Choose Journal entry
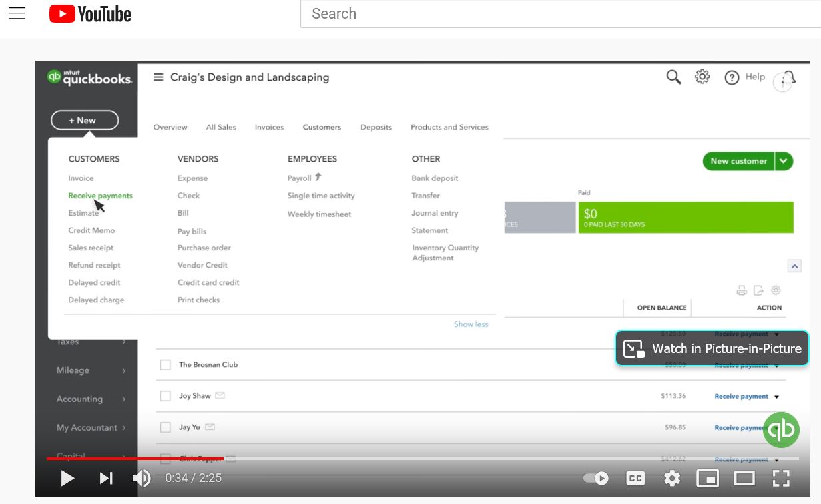 point(435,213)
